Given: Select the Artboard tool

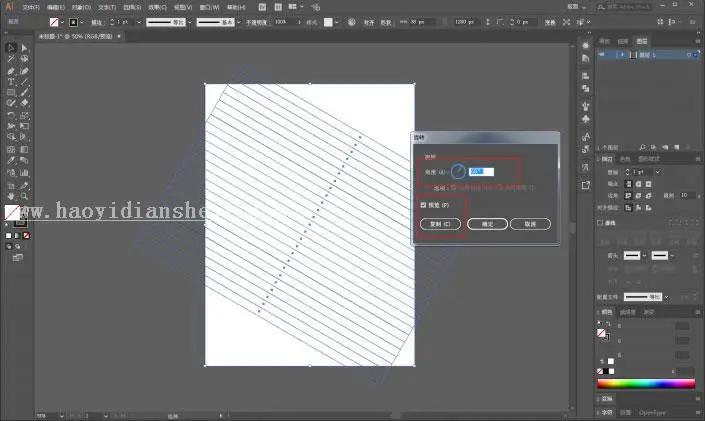Looking at the screenshot, I should point(11,185).
